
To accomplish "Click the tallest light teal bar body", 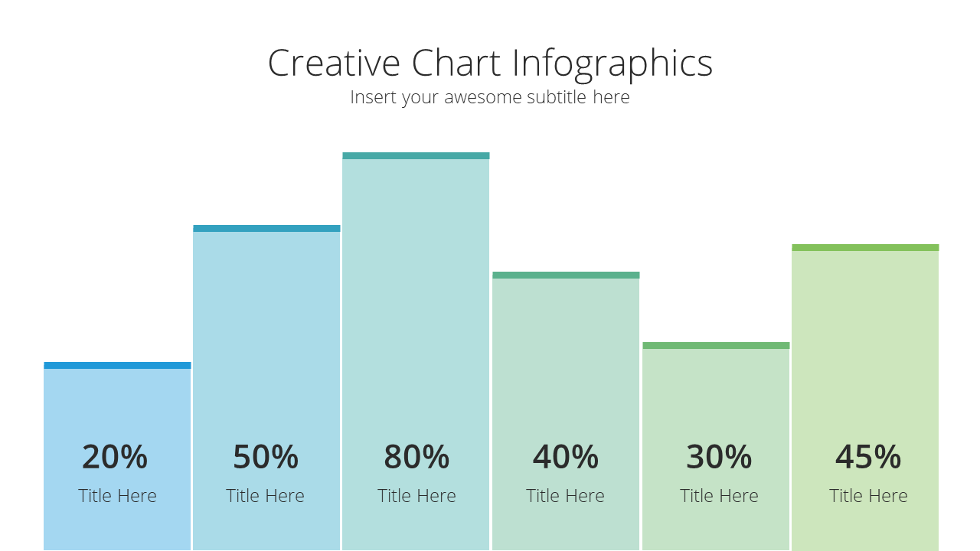I will [x=416, y=354].
